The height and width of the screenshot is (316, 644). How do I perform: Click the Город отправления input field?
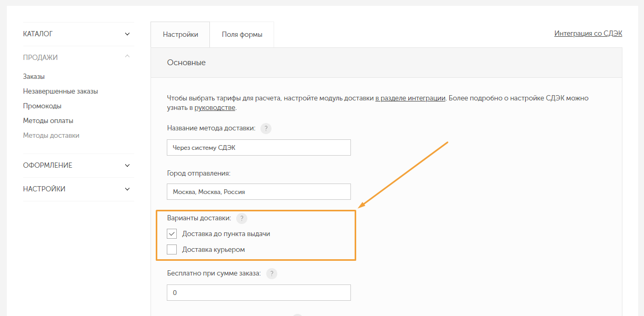tap(259, 192)
